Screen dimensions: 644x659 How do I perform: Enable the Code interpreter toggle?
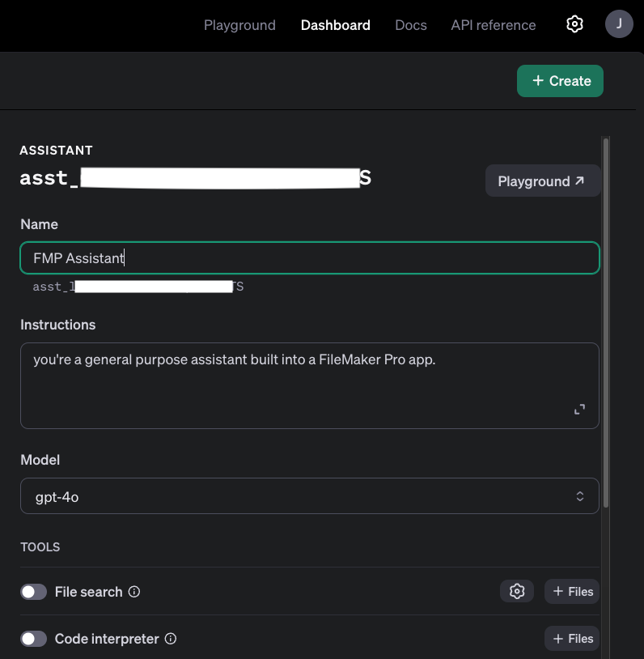(33, 639)
